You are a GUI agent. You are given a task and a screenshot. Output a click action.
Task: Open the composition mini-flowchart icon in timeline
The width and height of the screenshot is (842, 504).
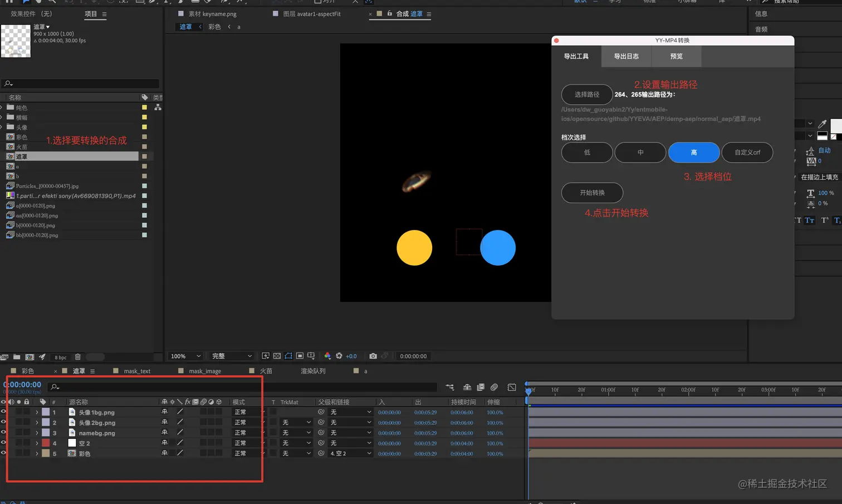click(x=450, y=387)
